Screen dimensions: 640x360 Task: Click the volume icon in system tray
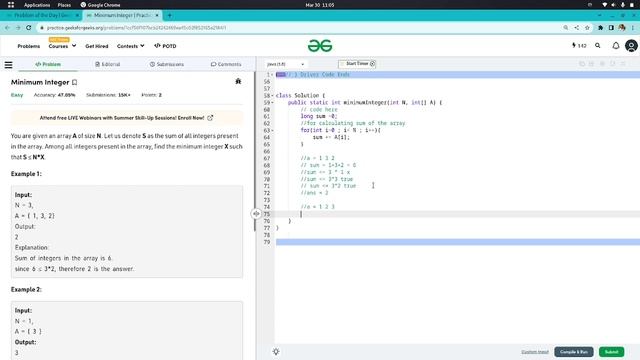tap(613, 5)
